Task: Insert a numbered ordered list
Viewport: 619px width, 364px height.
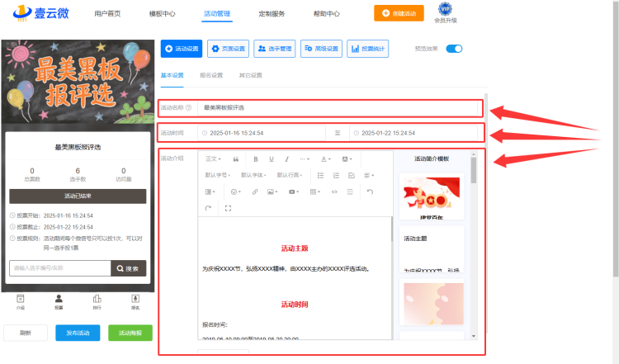Action: [x=336, y=175]
